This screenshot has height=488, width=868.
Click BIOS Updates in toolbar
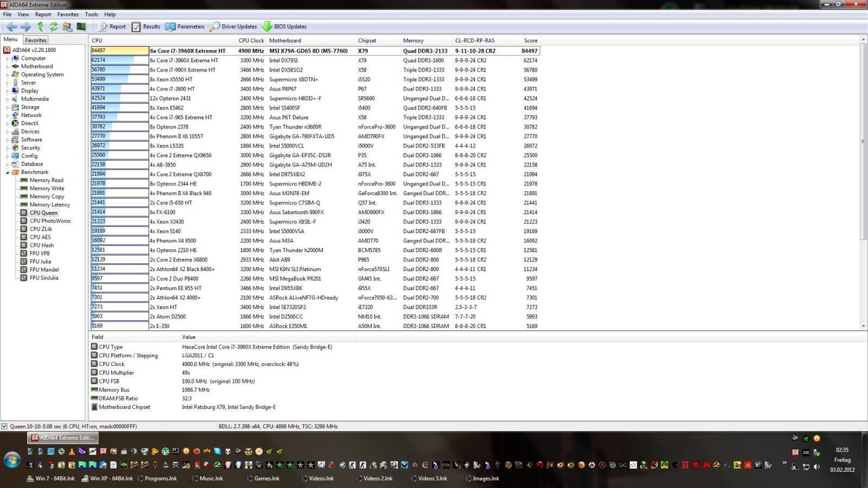(284, 27)
